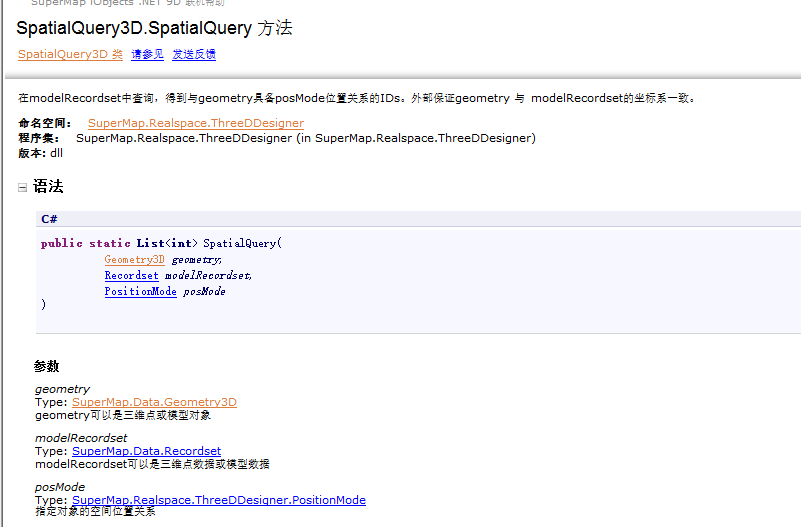Open Recordset link in the syntax code
This screenshot has height=527, width=801.
tap(131, 275)
